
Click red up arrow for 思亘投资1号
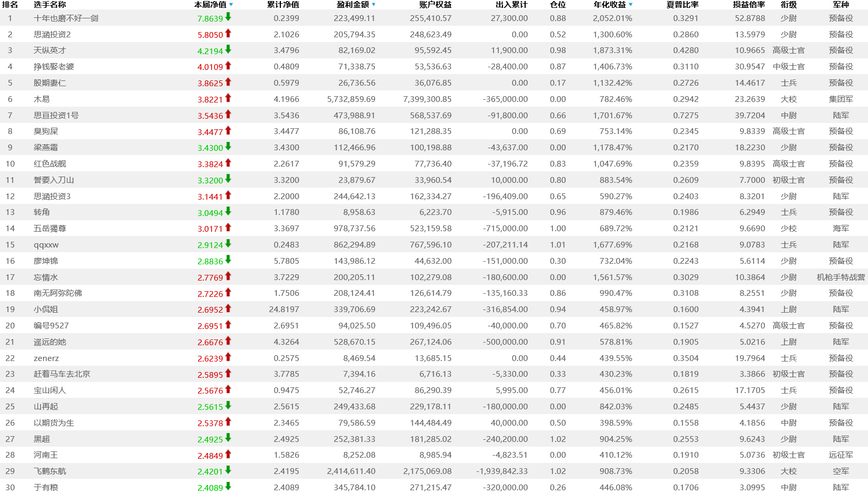pos(228,114)
